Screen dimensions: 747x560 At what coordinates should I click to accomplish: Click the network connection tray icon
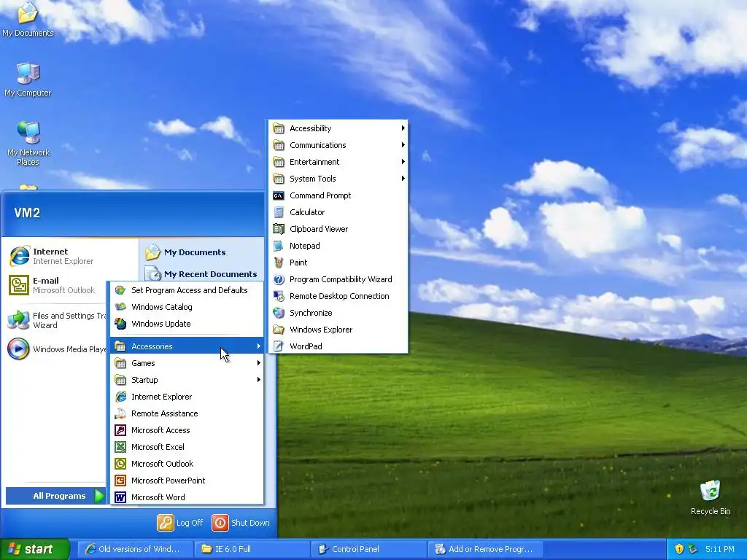coord(693,549)
